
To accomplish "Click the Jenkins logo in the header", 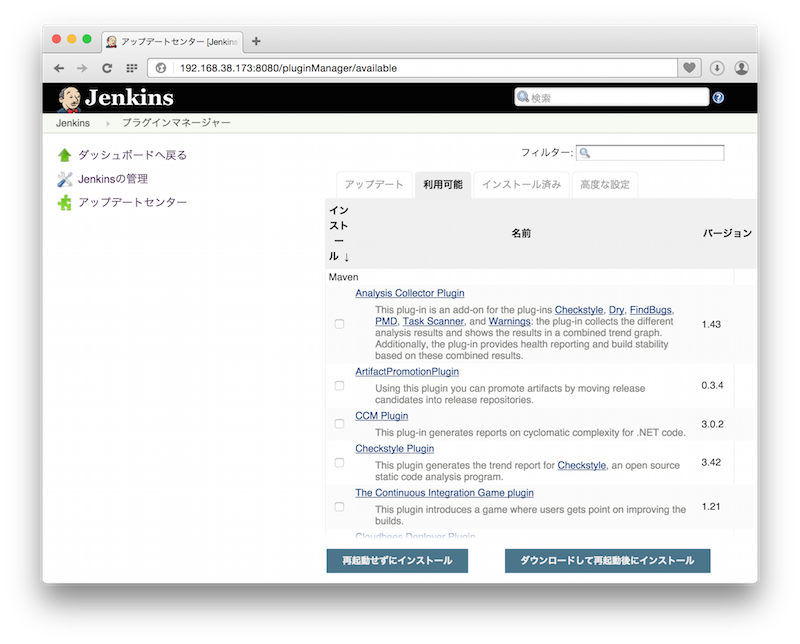I will (115, 97).
